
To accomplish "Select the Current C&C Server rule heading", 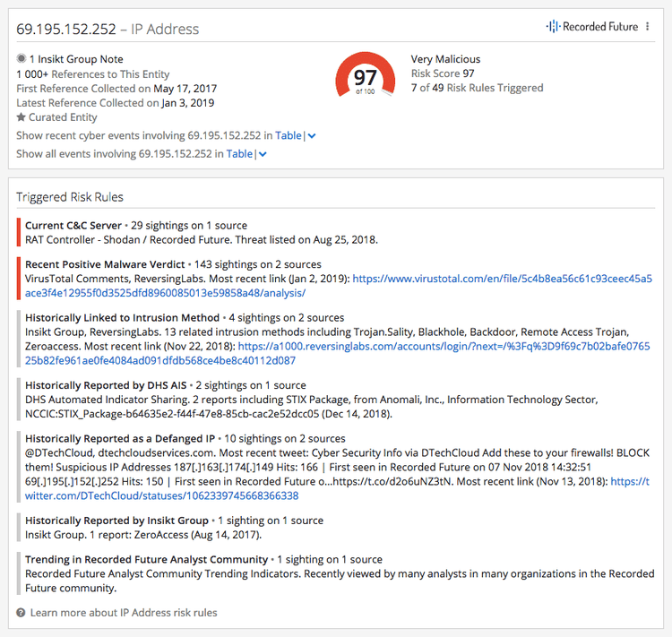I will click(74, 225).
